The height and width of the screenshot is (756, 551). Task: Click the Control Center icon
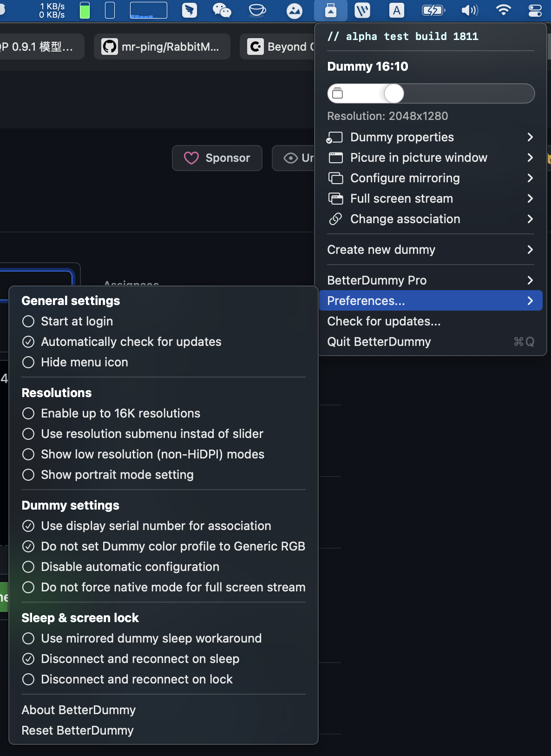(535, 10)
